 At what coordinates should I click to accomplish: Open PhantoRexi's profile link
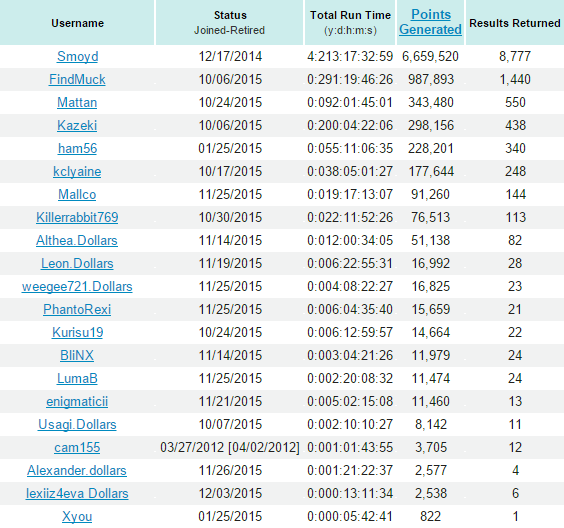click(77, 310)
